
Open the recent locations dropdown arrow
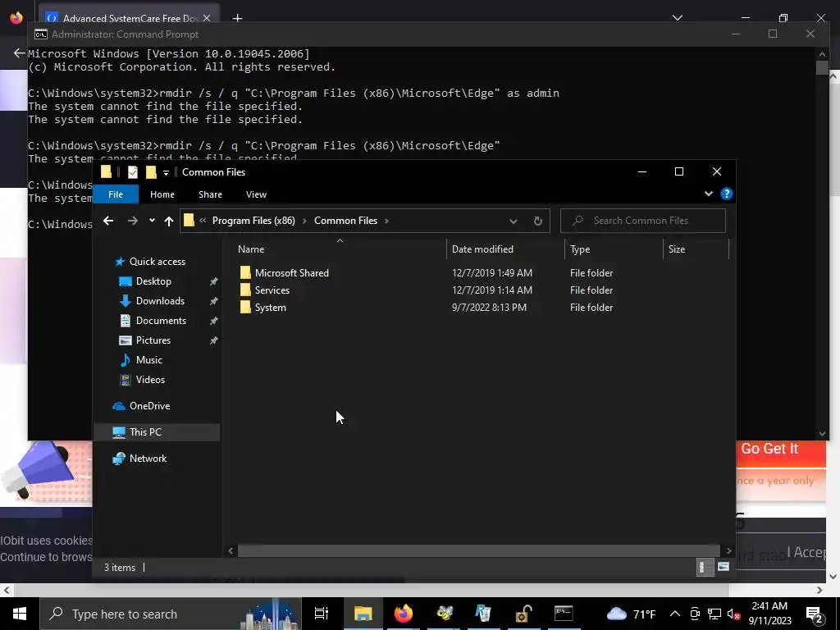[x=152, y=221]
